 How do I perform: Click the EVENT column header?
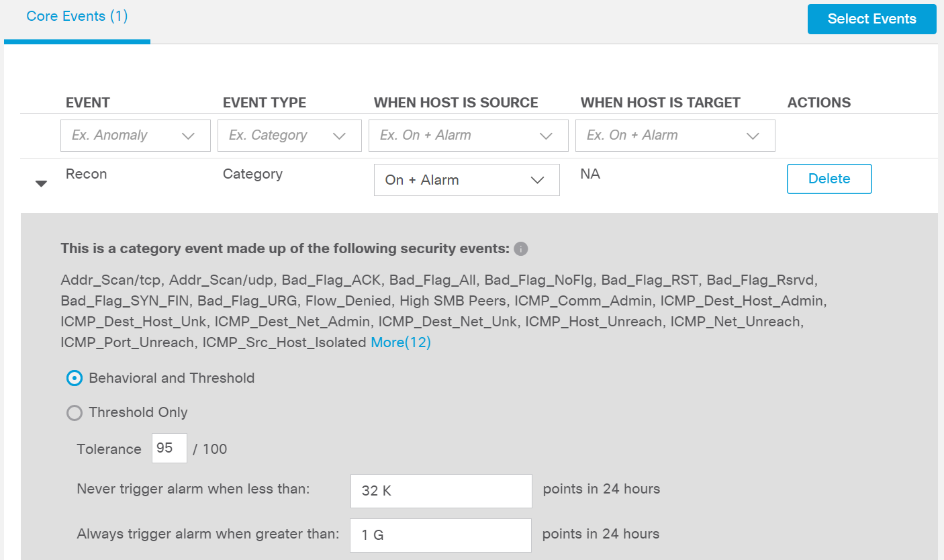coord(88,103)
